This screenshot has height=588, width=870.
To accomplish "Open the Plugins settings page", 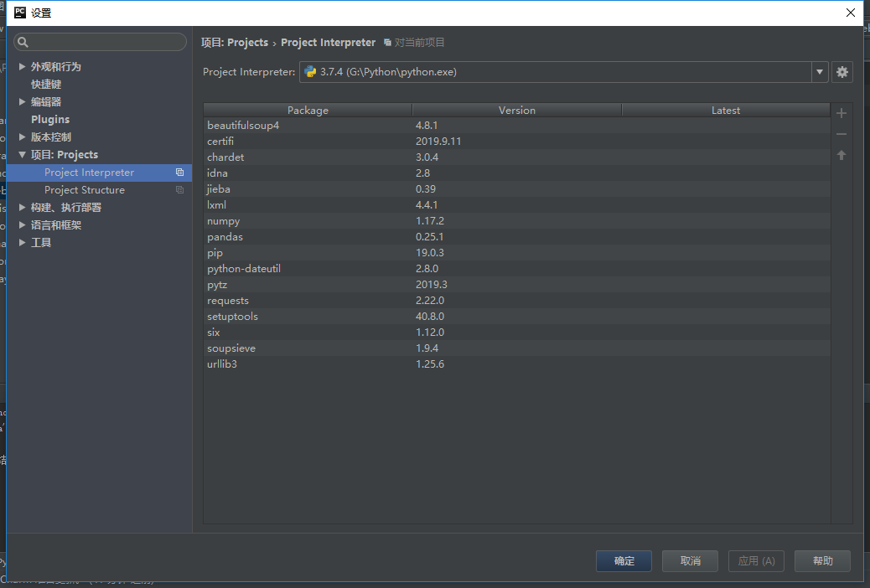I will (x=50, y=119).
